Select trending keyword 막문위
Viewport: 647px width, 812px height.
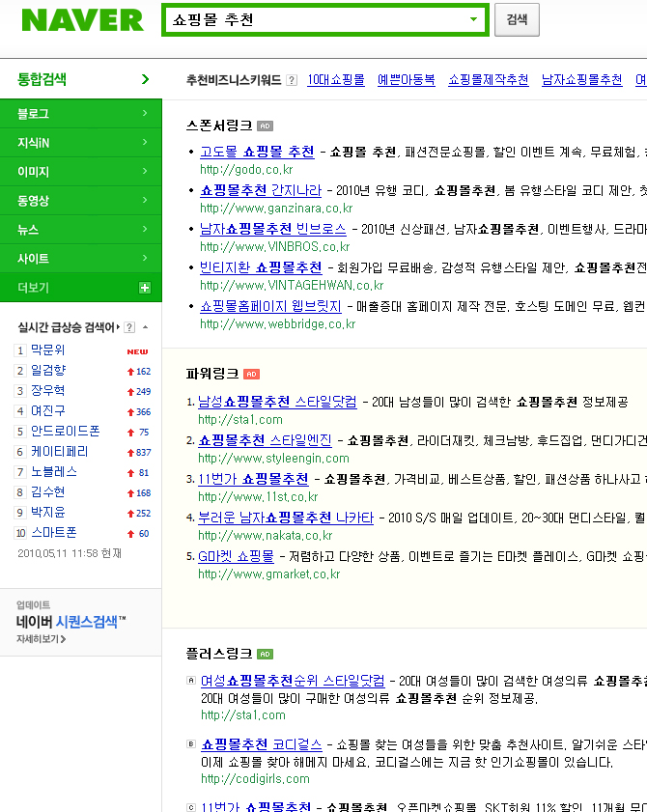click(x=47, y=350)
